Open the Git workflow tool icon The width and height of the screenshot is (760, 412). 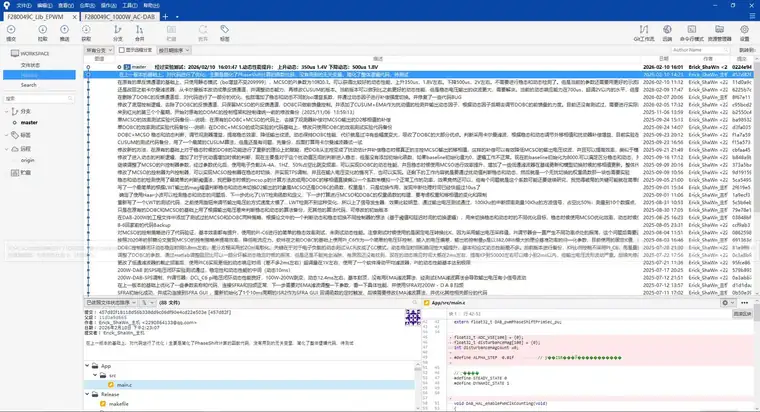tap(644, 32)
